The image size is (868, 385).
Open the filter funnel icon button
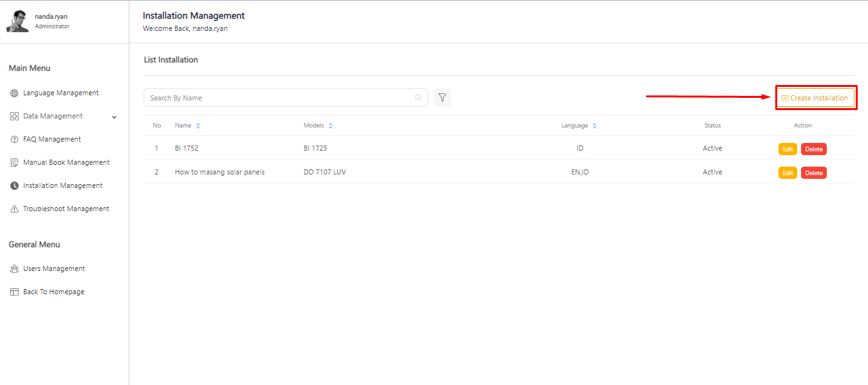pyautogui.click(x=442, y=98)
